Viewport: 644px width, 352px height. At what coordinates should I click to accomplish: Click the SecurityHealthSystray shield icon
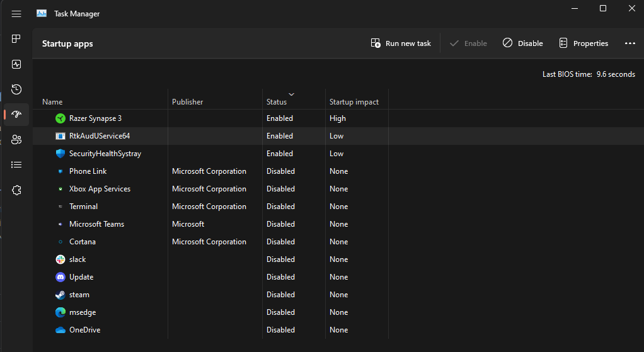point(60,154)
